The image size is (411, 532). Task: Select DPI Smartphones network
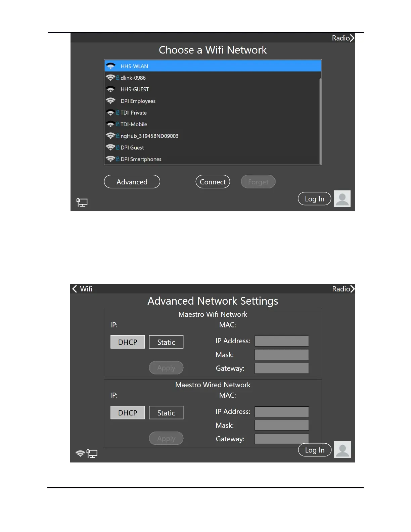[x=213, y=159]
